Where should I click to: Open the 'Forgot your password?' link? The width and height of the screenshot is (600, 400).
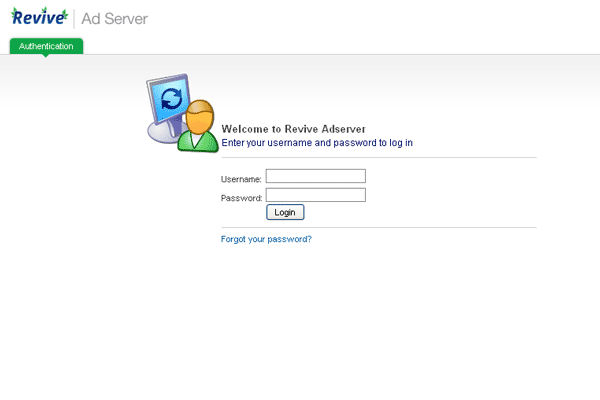266,239
